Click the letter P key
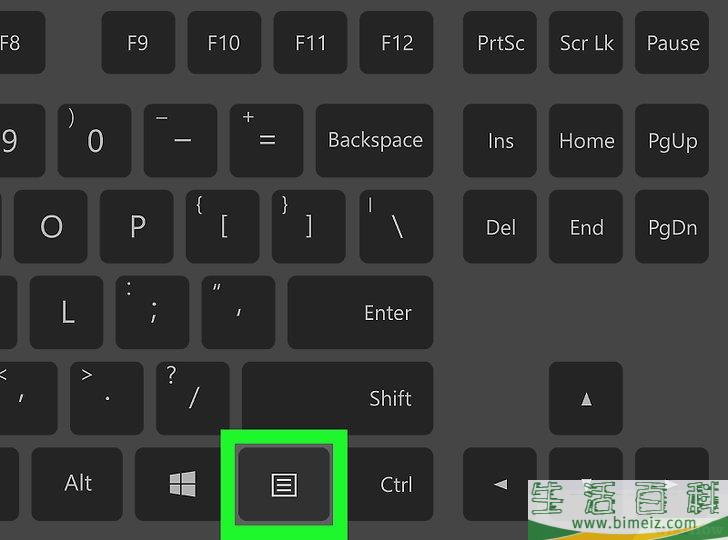Viewport: 728px width, 540px height. coord(136,227)
